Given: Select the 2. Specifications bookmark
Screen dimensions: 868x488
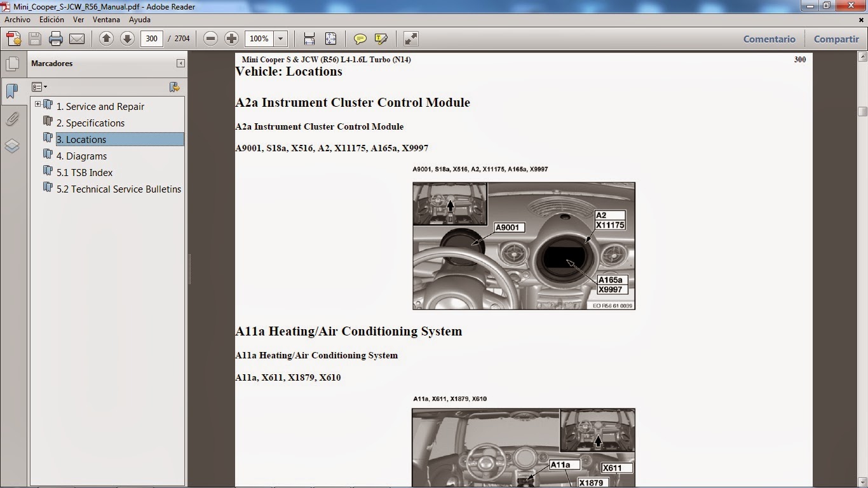Looking at the screenshot, I should point(90,123).
